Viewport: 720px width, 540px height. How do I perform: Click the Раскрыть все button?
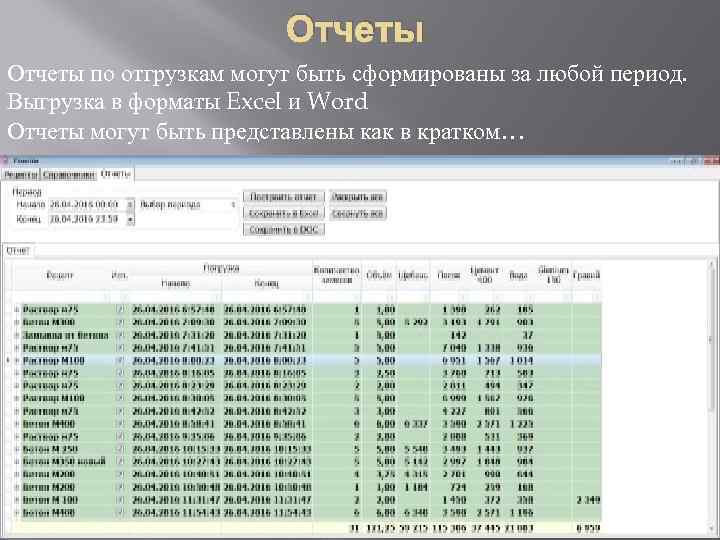coord(358,197)
